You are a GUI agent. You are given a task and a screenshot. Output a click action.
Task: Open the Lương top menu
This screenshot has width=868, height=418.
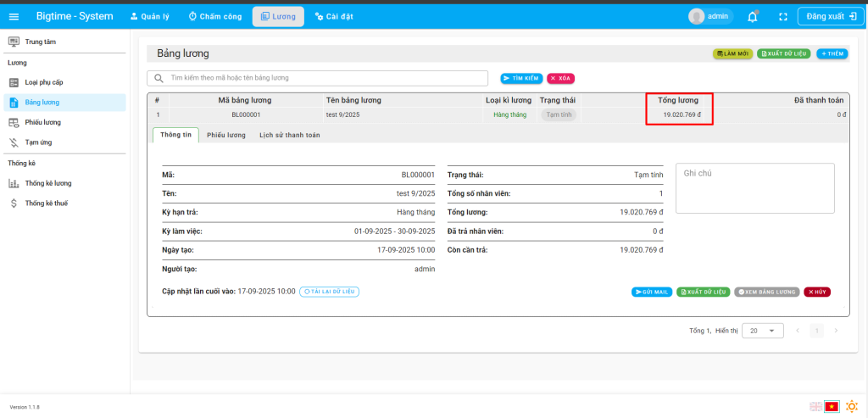click(x=278, y=16)
